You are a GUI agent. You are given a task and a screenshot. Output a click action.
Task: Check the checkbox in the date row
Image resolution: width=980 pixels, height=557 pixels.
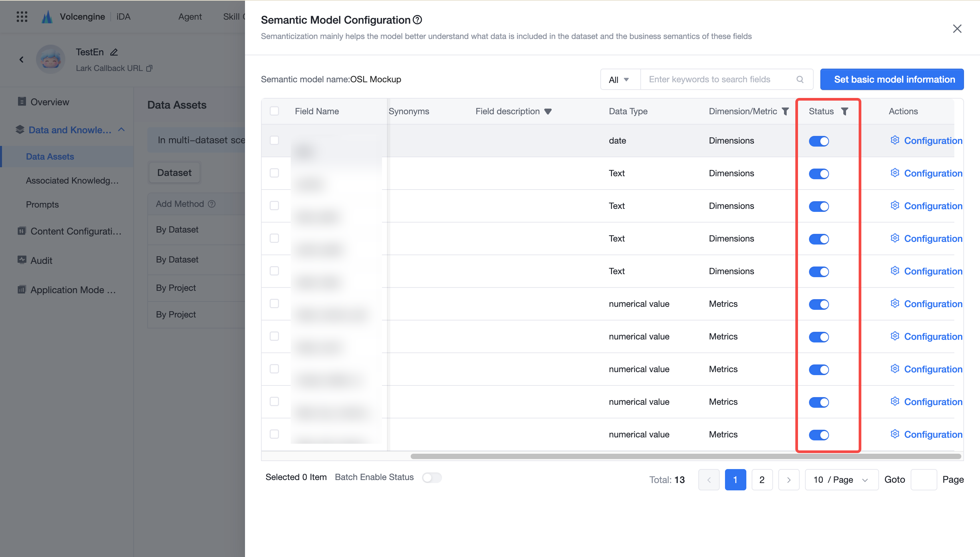274,140
